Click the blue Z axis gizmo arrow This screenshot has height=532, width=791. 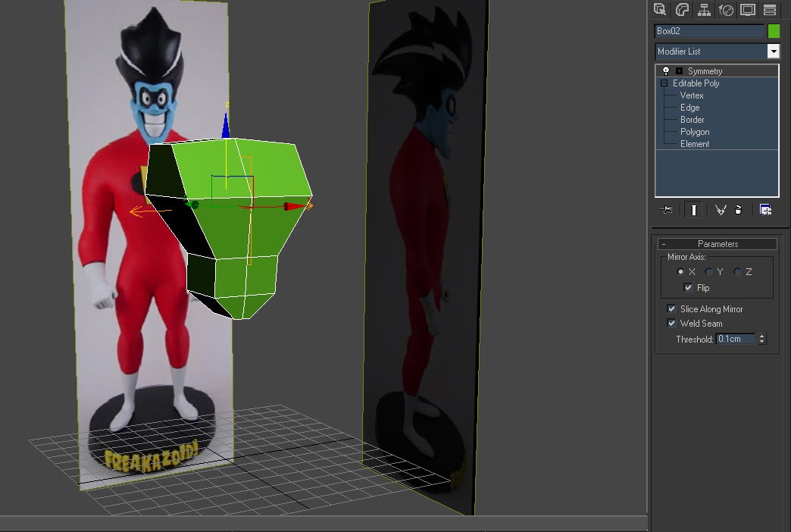pyautogui.click(x=226, y=127)
